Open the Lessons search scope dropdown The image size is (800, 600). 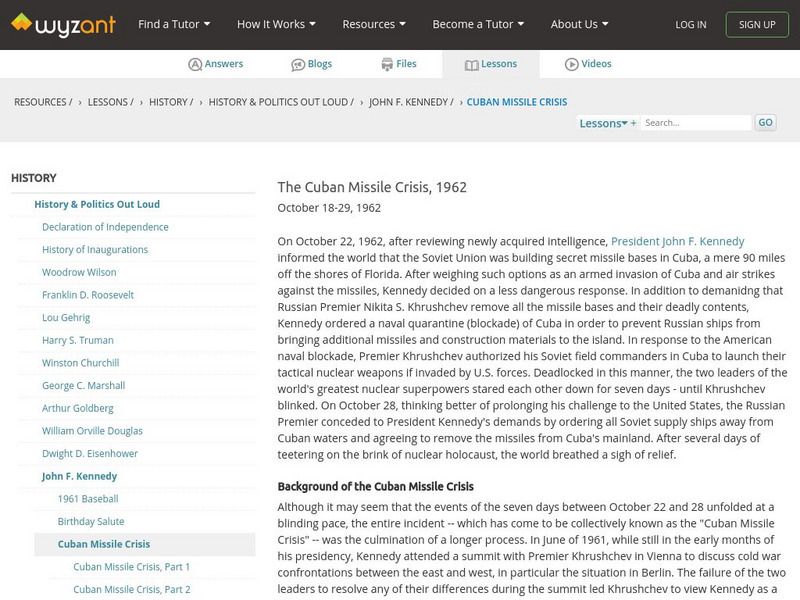click(603, 123)
